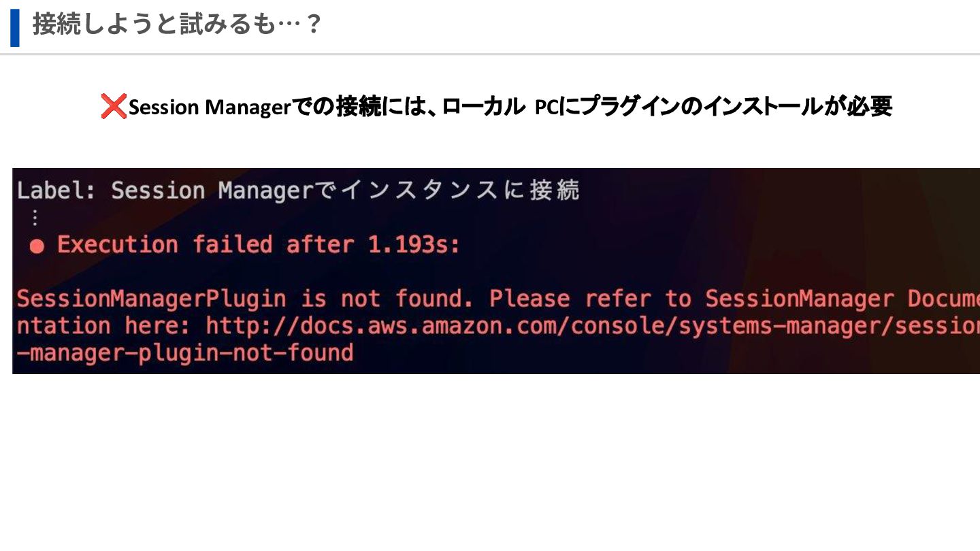The width and height of the screenshot is (980, 551).
Task: Click the vertical ellipsis in the terminal
Action: tap(35, 218)
